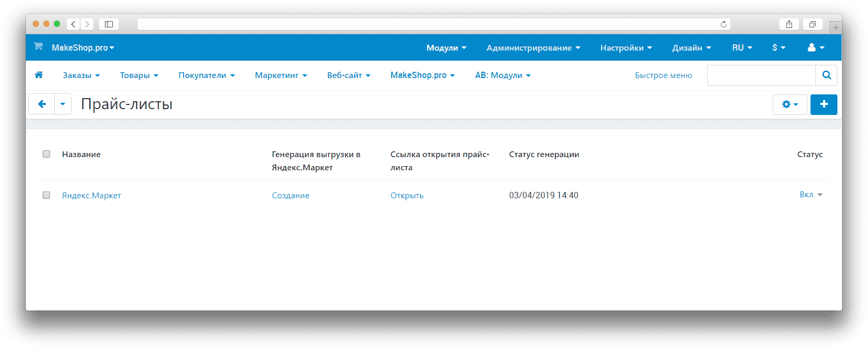Click the search magnifier button
Screen dimensions: 868x348
(826, 75)
